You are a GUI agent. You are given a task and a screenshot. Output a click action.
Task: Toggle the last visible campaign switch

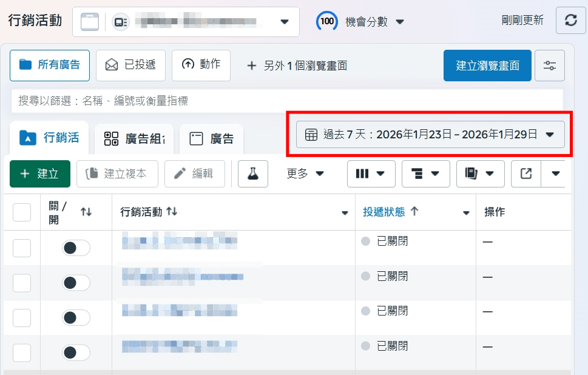click(76, 352)
